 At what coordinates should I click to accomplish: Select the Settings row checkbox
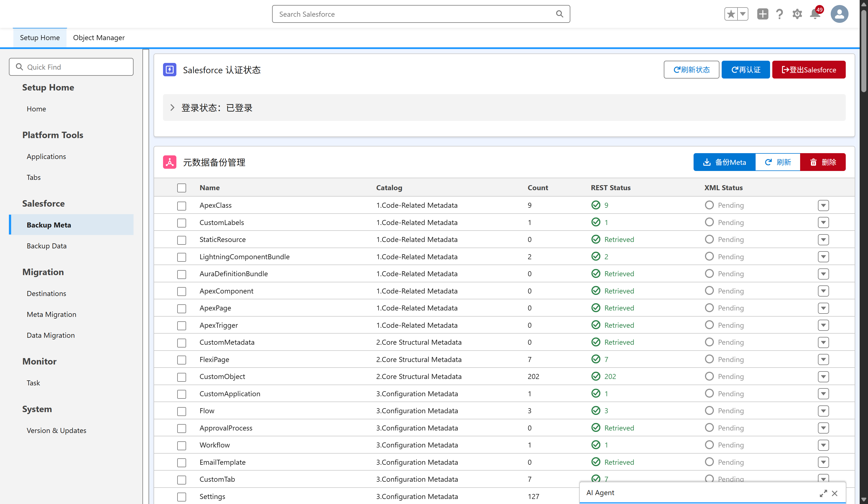tap(181, 497)
